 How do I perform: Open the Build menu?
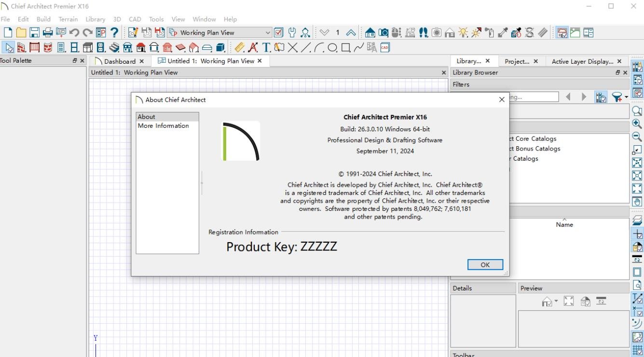click(x=43, y=19)
